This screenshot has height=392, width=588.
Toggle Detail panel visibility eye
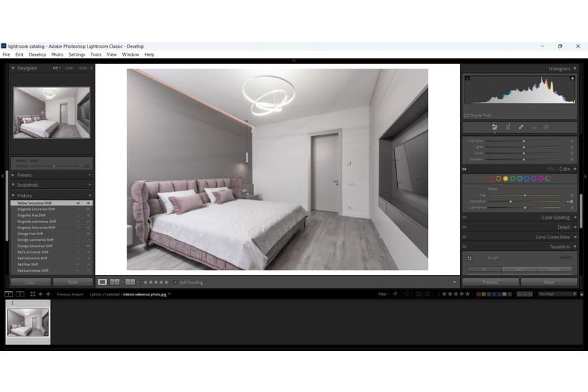point(465,227)
